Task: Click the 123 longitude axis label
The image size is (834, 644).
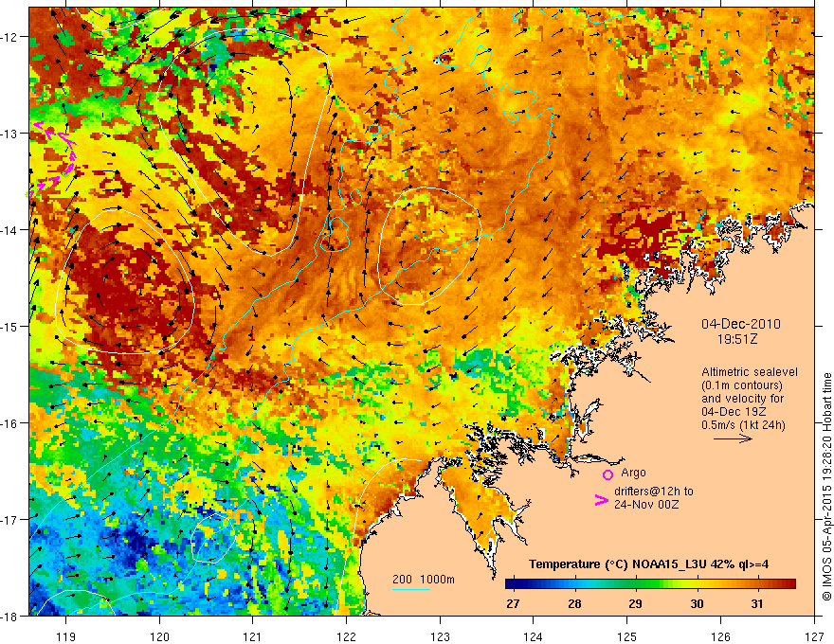Action: pyautogui.click(x=440, y=636)
